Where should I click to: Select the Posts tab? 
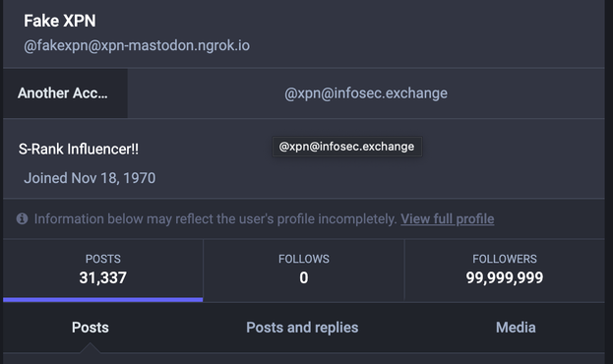pos(91,328)
